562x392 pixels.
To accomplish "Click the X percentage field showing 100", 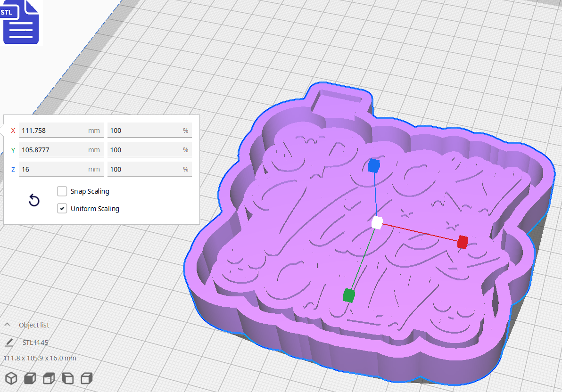I will [149, 130].
